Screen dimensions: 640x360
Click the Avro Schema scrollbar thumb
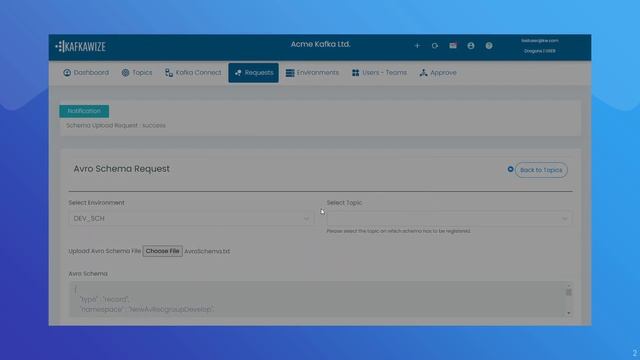point(569,292)
